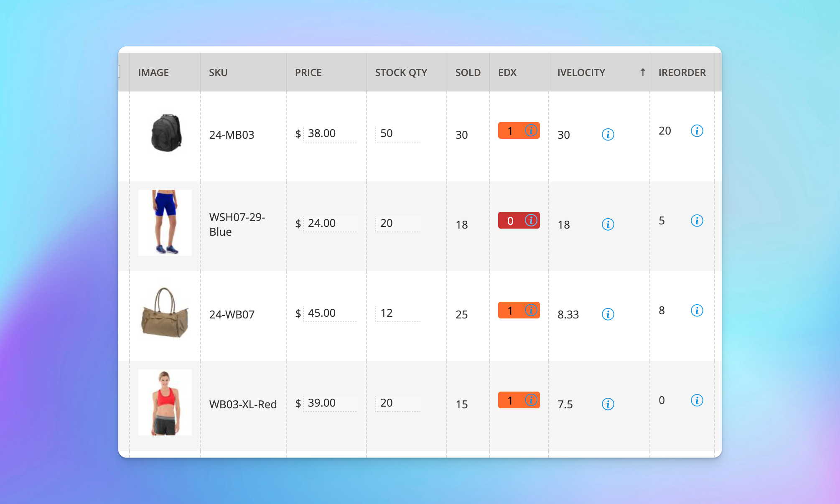This screenshot has width=840, height=504.
Task: Click EDX info icon for 24-MB03
Action: coord(531,130)
